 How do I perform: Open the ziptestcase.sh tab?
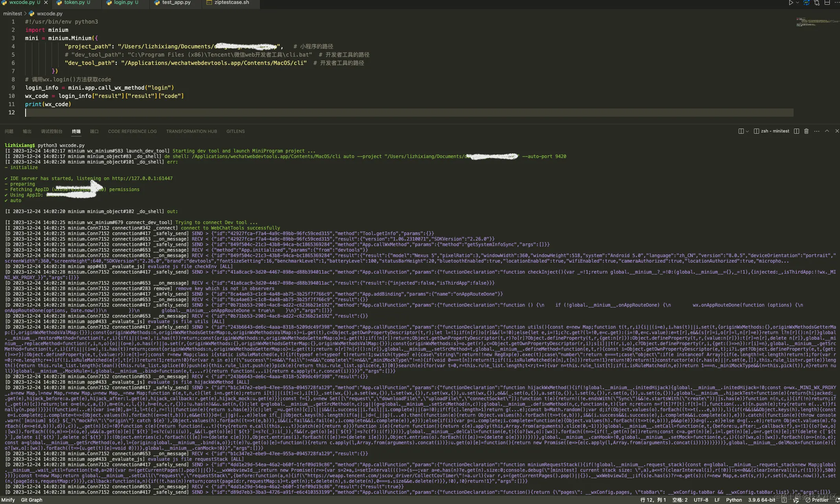pyautogui.click(x=231, y=3)
